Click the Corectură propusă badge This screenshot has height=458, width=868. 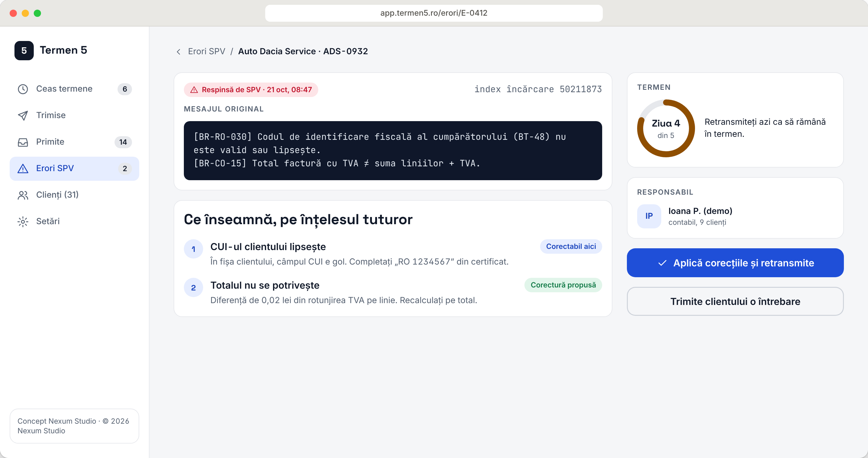[563, 285]
